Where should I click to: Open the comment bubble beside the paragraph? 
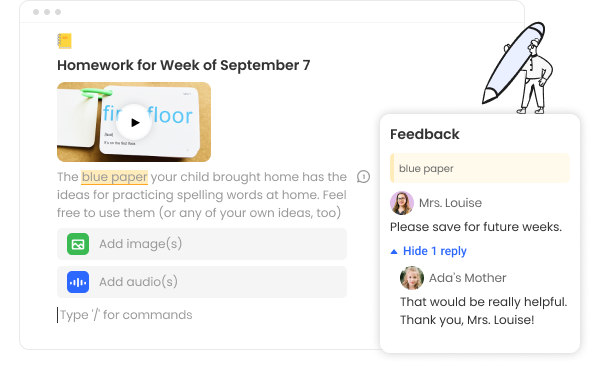(x=363, y=177)
